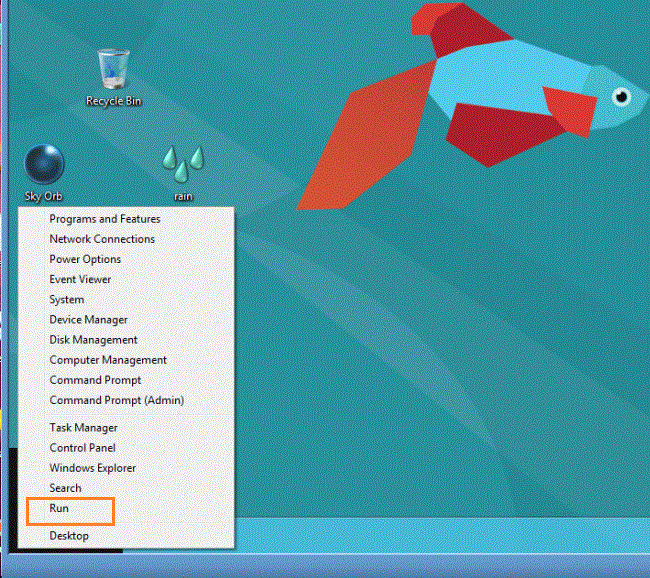Choose Search in the menu
650x578 pixels.
pyautogui.click(x=126, y=488)
